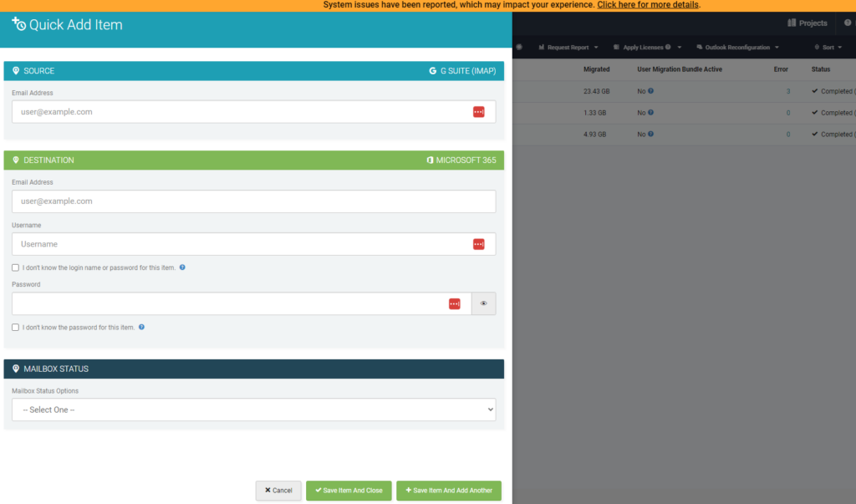Open the Projects menu item
This screenshot has height=504, width=856.
[807, 23]
